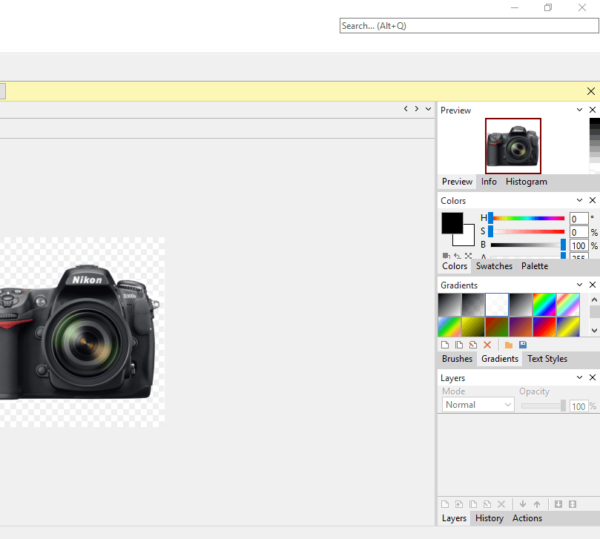Duplicate the selected gradient
Viewport: 600px width, 539px height.
(x=459, y=345)
